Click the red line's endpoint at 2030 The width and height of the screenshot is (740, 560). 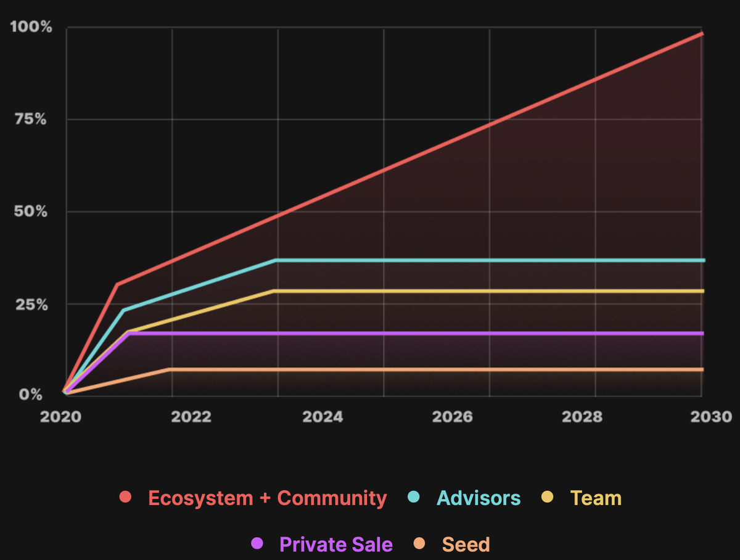pos(702,34)
